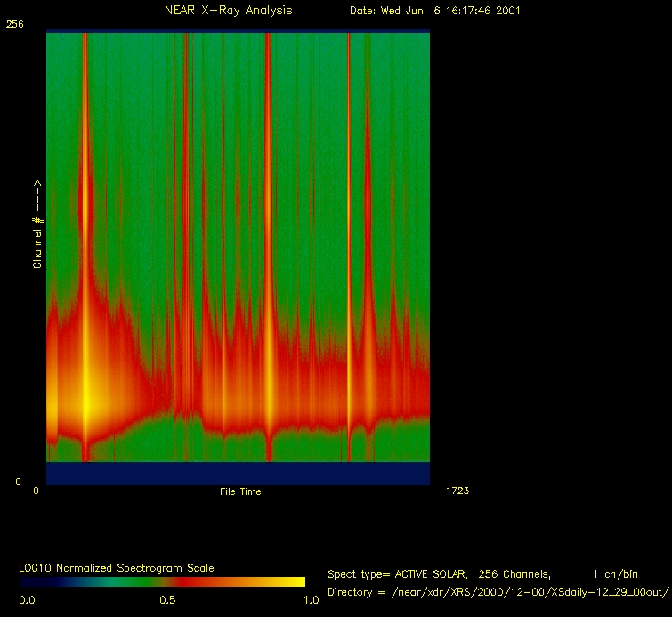Click the "0.0" minimum scale label
Image resolution: width=672 pixels, height=617 pixels.
pos(27,600)
